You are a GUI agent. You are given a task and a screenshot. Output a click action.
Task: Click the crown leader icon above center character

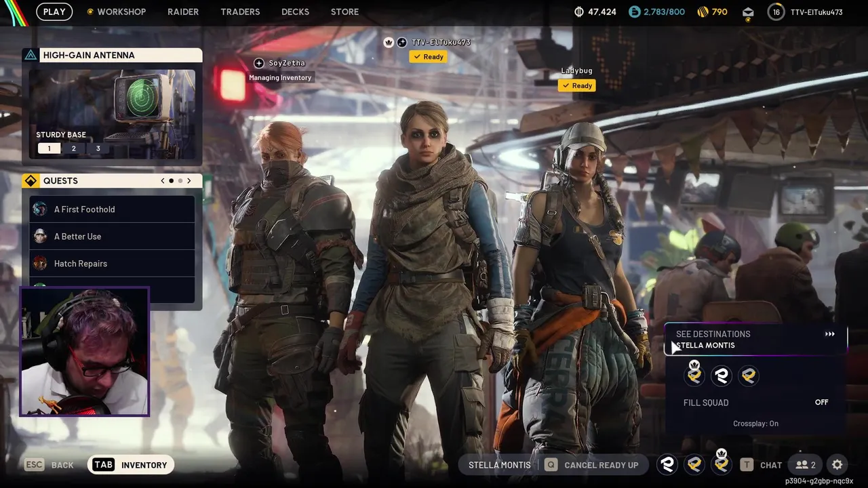tap(389, 42)
